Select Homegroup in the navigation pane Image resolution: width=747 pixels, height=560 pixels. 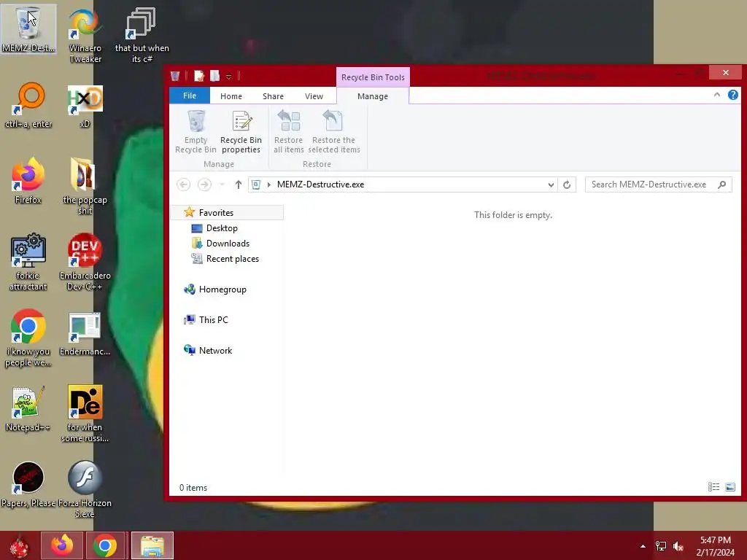point(222,289)
